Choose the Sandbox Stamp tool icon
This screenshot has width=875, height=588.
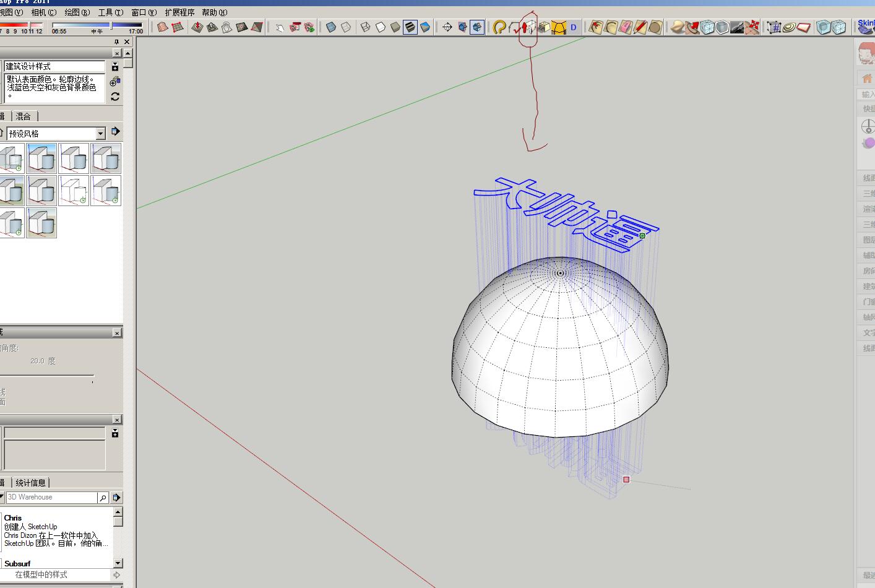pyautogui.click(x=212, y=27)
